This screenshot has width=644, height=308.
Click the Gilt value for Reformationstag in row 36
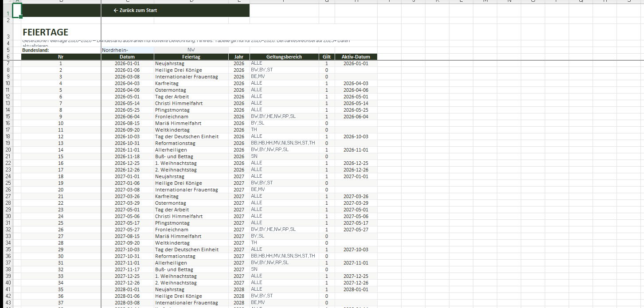pyautogui.click(x=327, y=256)
